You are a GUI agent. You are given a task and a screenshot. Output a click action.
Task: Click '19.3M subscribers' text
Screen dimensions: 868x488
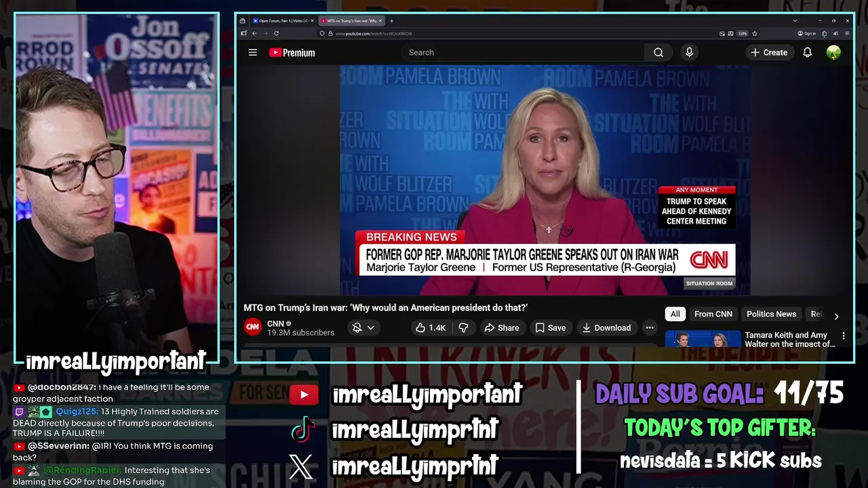tap(300, 333)
